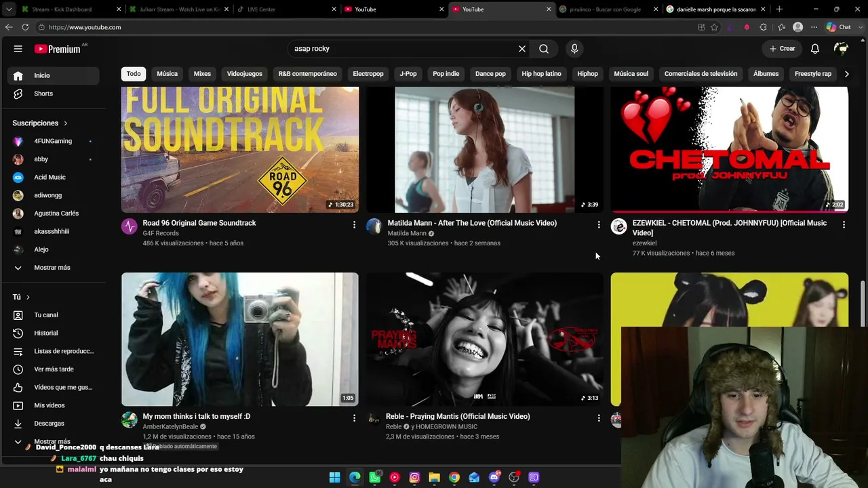The image size is (868, 488).
Task: Select the J-Pop filter chip
Action: click(x=408, y=74)
